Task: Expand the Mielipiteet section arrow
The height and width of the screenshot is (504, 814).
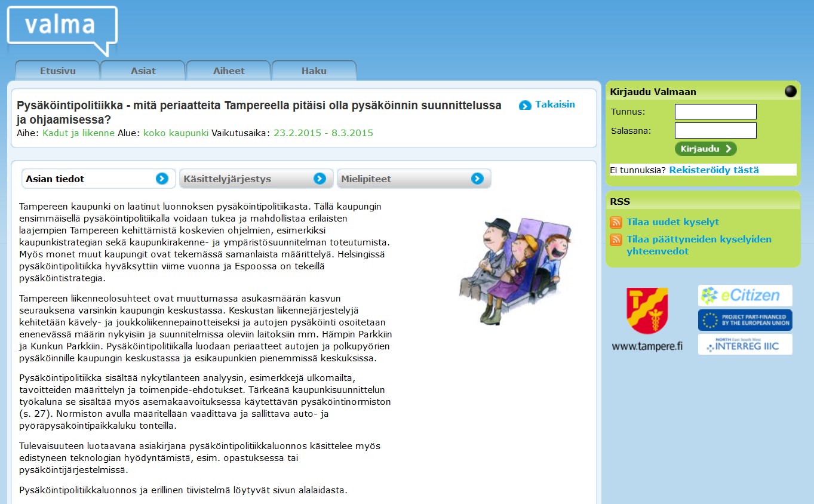Action: tap(477, 179)
